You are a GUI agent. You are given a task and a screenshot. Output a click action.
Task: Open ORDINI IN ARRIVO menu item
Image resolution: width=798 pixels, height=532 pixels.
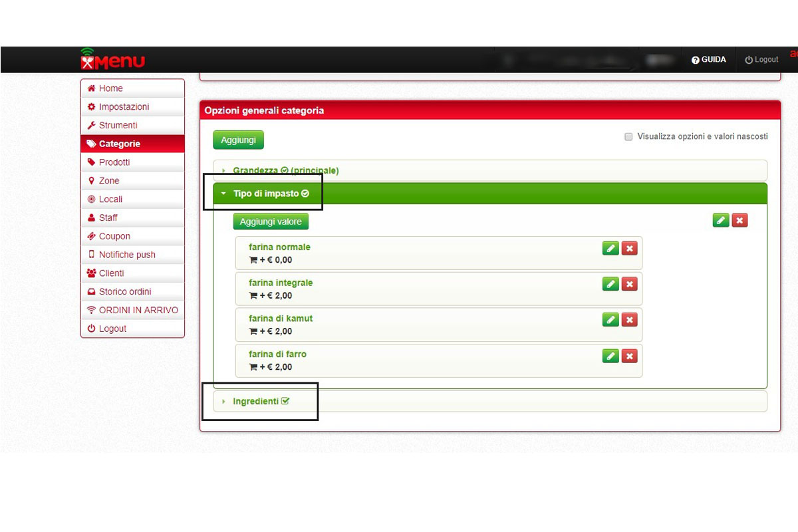138,311
